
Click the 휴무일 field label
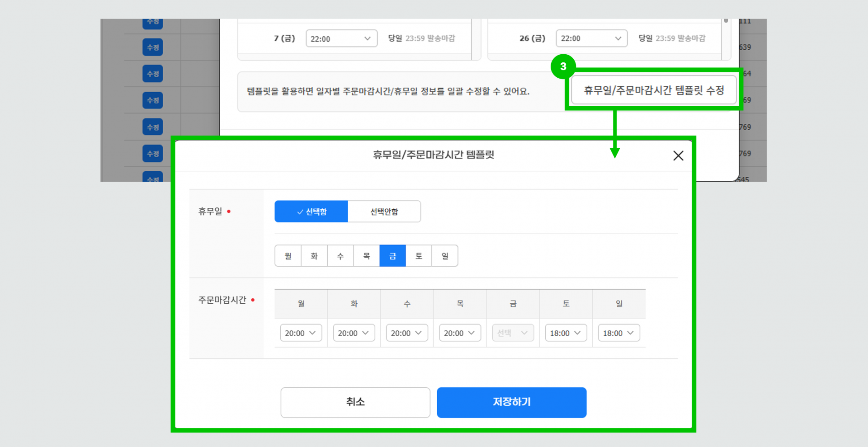coord(210,211)
